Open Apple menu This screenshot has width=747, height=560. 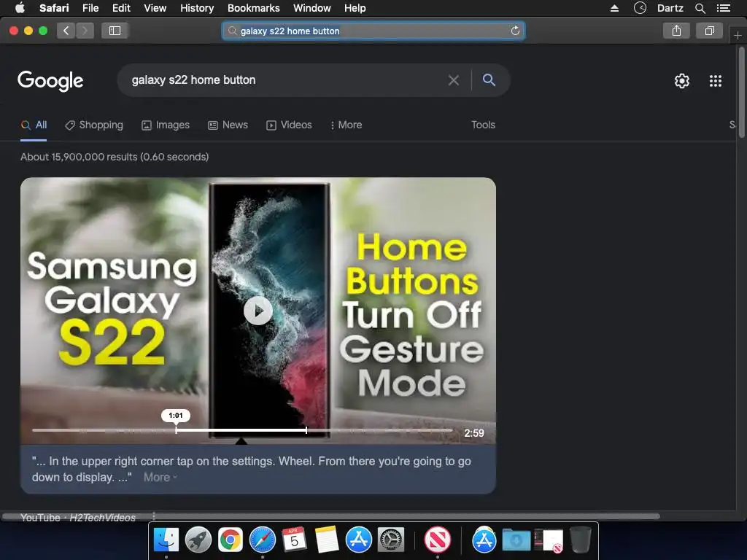20,7
